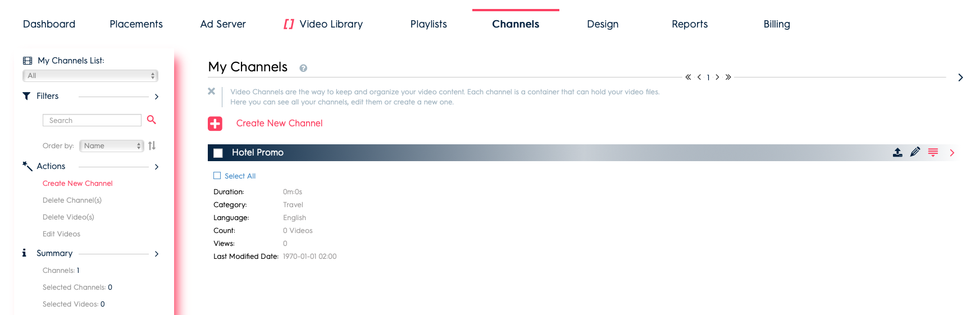Click the 0m:0s duration value
The image size is (980, 315).
click(293, 192)
